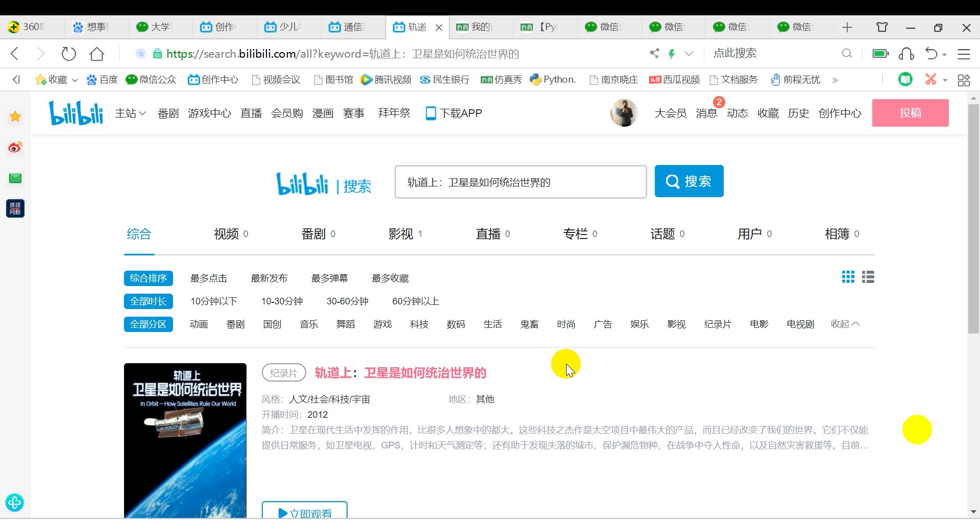Screen dimensions: 980x521
Task: Select 最多点击 sort option
Action: [x=208, y=278]
